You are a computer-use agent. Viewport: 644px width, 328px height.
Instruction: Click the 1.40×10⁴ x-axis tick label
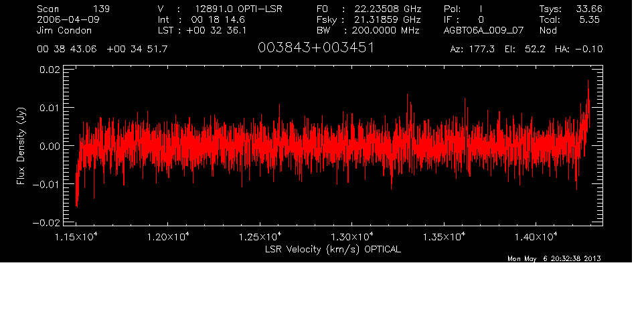click(536, 236)
